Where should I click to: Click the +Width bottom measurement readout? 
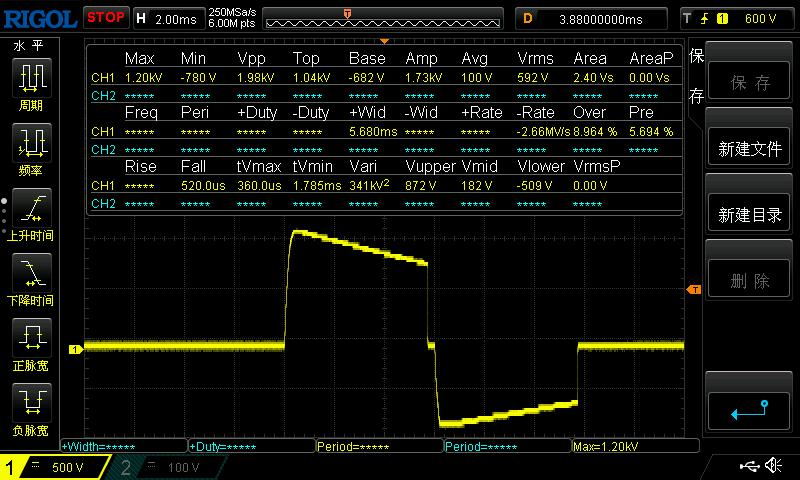(x=124, y=447)
